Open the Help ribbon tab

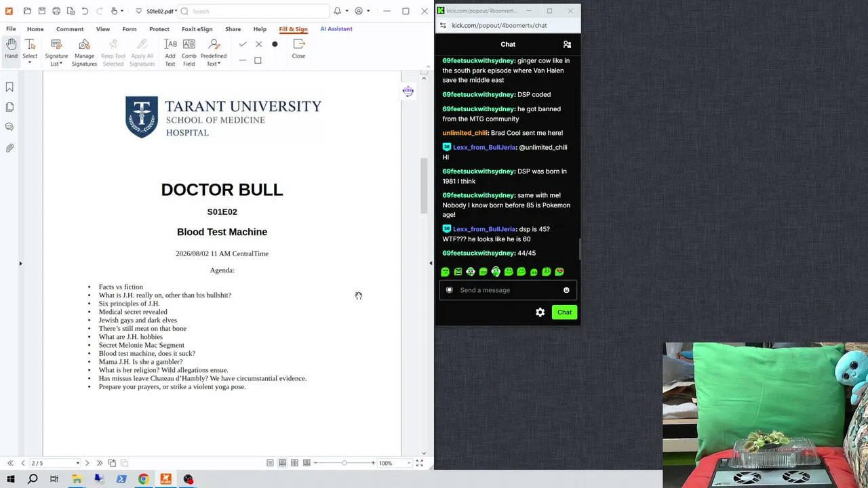tap(260, 29)
